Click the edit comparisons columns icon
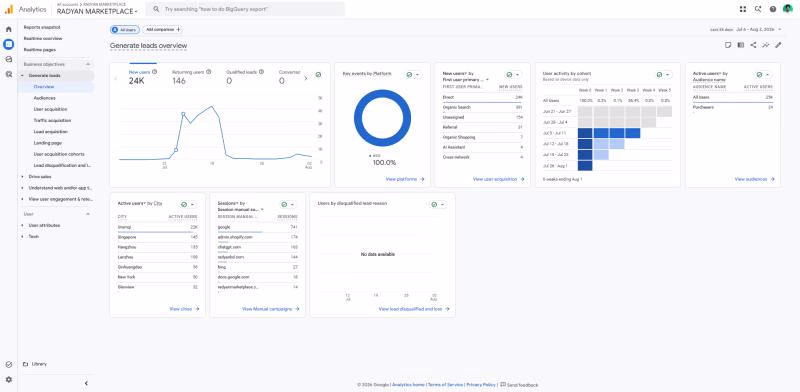Image resolution: width=800 pixels, height=392 pixels. coord(741,45)
